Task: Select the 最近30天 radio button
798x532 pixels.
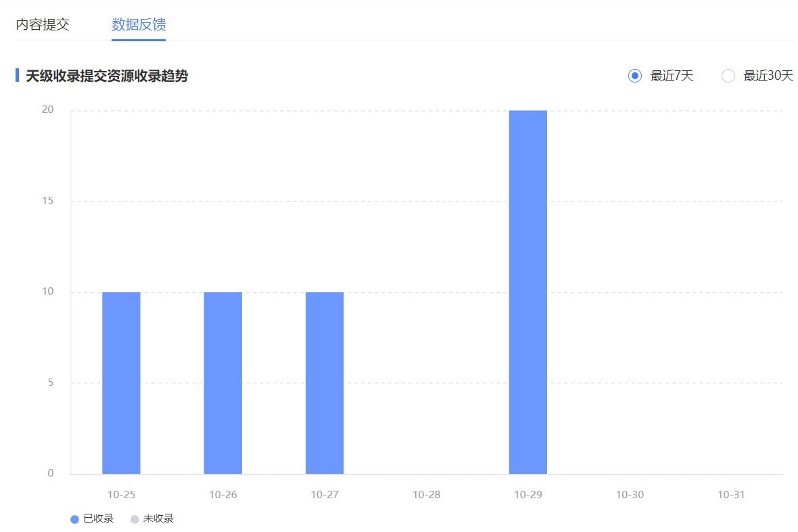Action: 728,76
